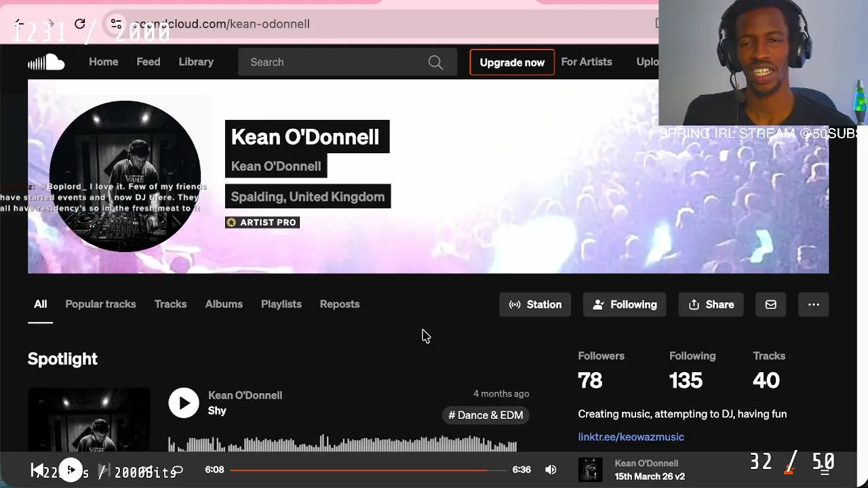The image size is (868, 488).
Task: Click the '4 months ago' timestamp
Action: 501,394
